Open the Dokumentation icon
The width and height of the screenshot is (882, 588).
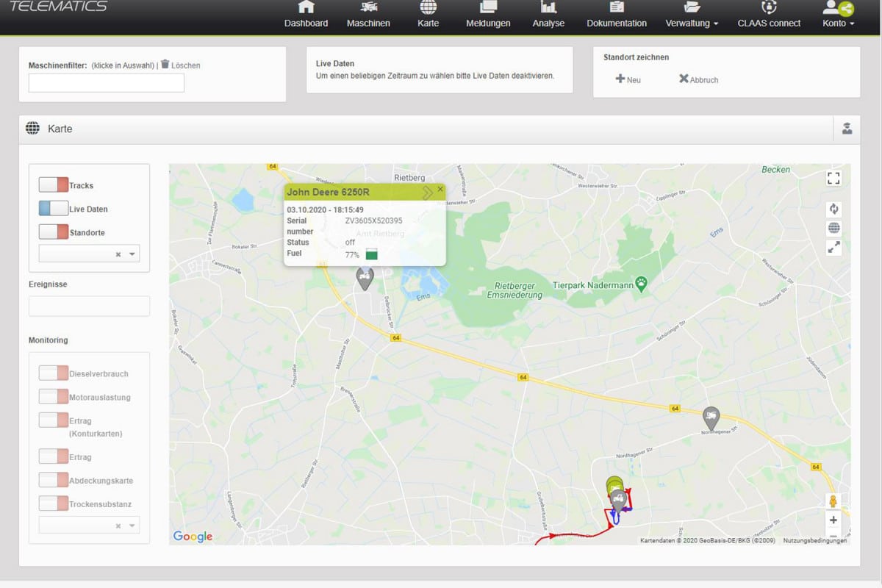coord(617,7)
